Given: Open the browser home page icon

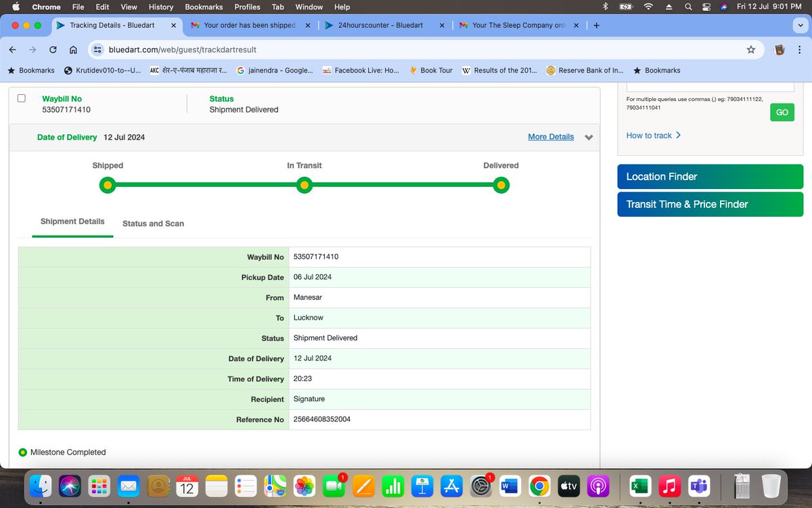Looking at the screenshot, I should coord(73,49).
